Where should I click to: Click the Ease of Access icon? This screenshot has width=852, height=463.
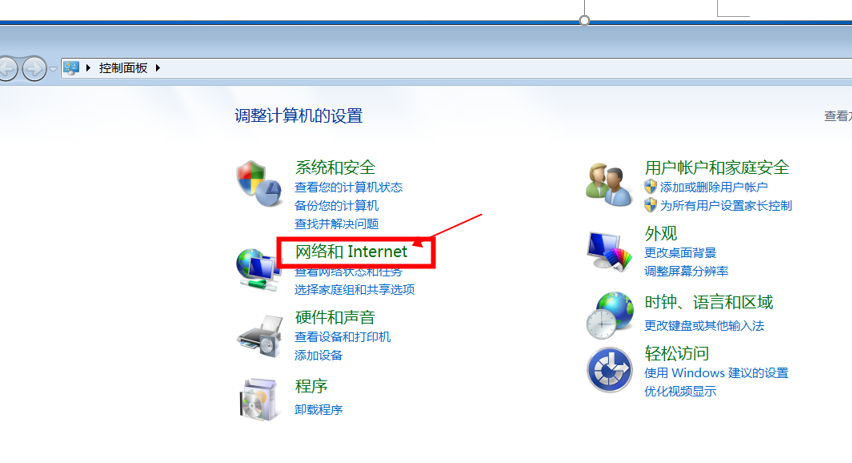click(x=609, y=370)
